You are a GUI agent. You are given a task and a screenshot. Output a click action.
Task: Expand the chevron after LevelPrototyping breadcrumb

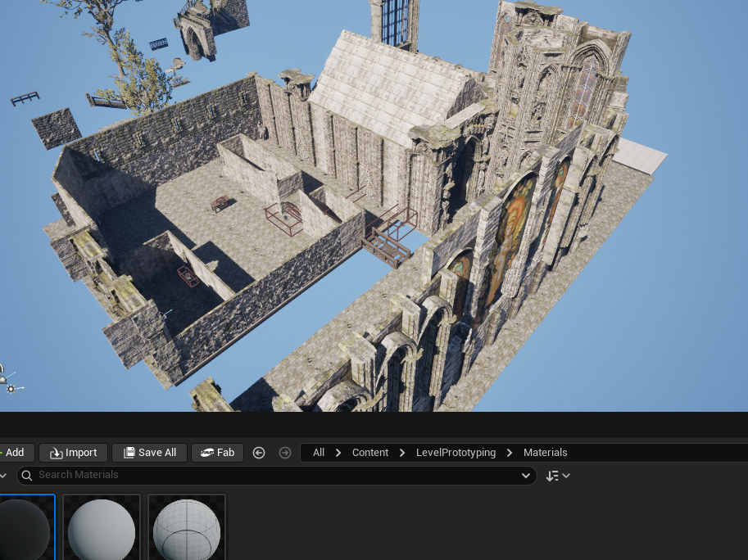[x=510, y=453]
